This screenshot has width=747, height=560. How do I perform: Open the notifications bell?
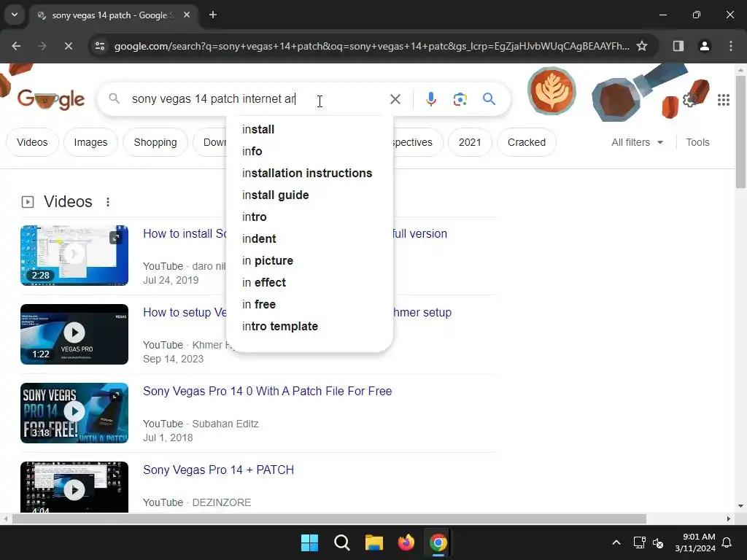click(727, 542)
